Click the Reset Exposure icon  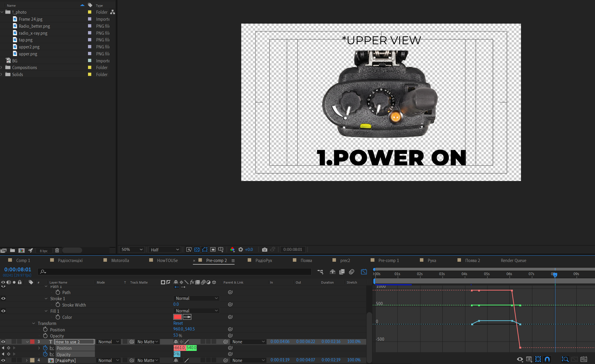pyautogui.click(x=241, y=249)
